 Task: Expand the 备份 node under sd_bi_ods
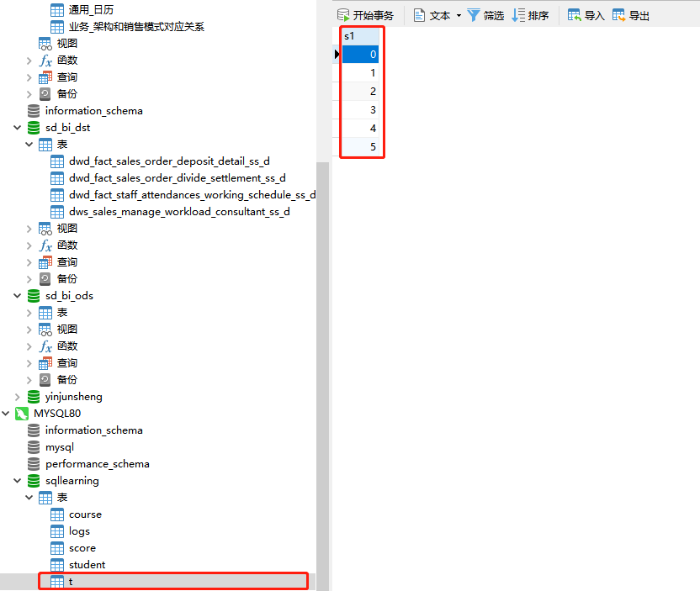[29, 380]
